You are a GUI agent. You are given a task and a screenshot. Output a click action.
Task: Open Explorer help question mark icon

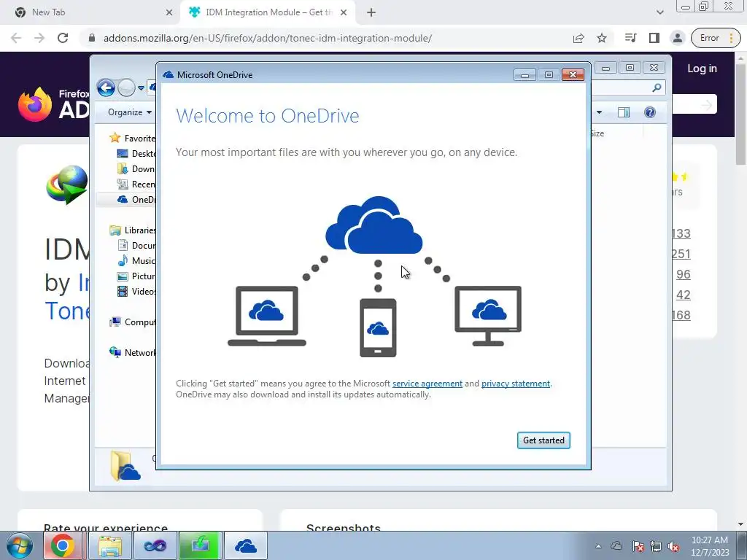[x=650, y=112]
